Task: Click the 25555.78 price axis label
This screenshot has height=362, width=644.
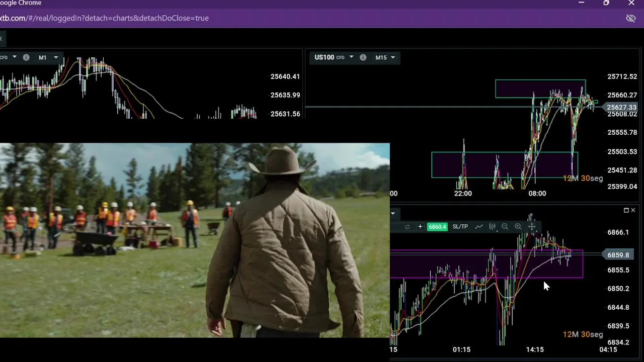Action: [622, 132]
